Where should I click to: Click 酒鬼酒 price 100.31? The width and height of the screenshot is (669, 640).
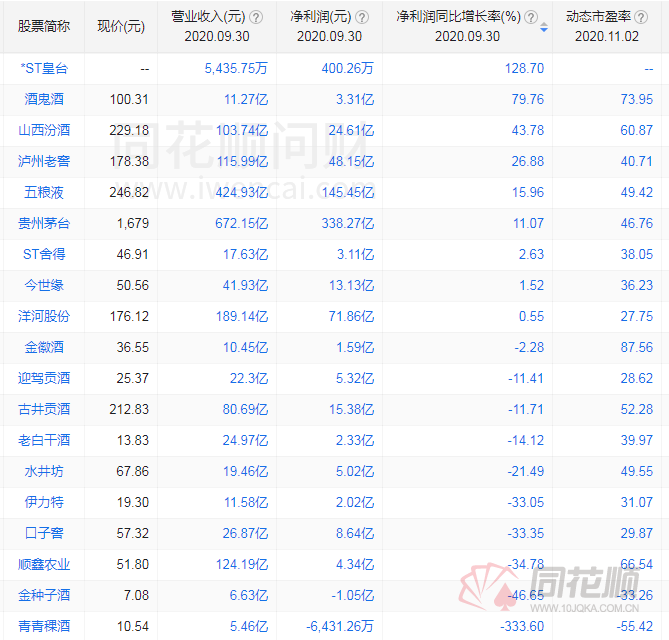129,99
